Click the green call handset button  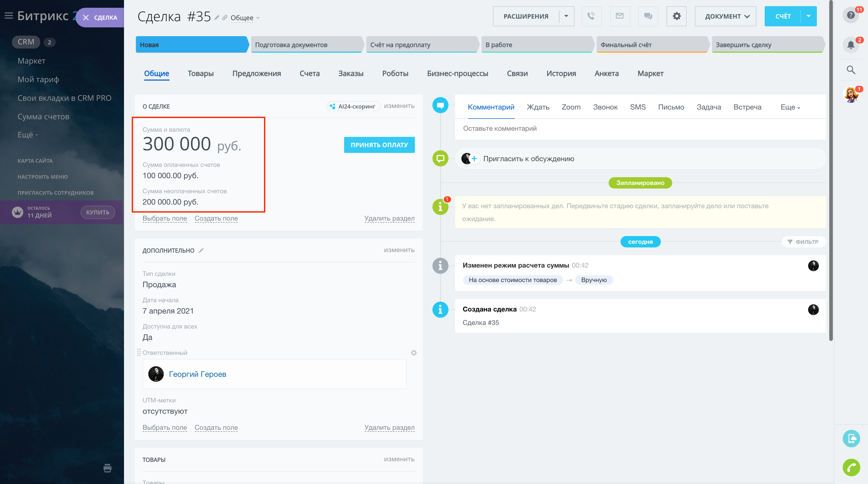(x=851, y=467)
